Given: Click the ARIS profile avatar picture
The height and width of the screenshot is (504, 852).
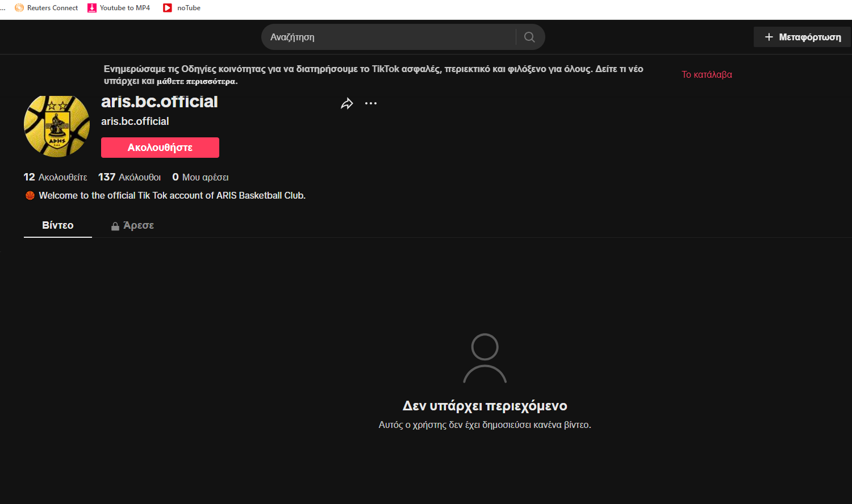Looking at the screenshot, I should point(57,126).
